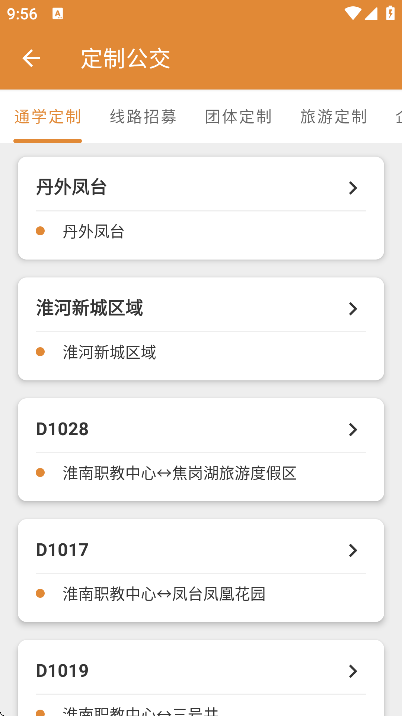Select the D1017 card title
402x716 pixels.
point(62,550)
